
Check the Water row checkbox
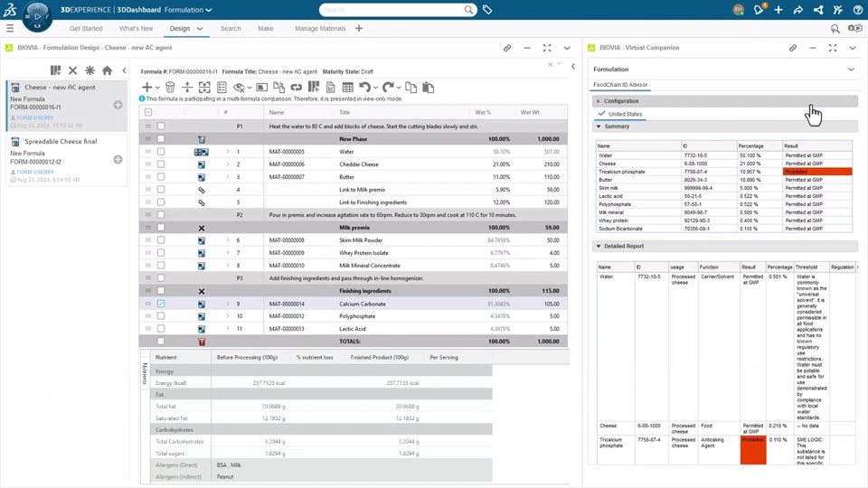[161, 152]
